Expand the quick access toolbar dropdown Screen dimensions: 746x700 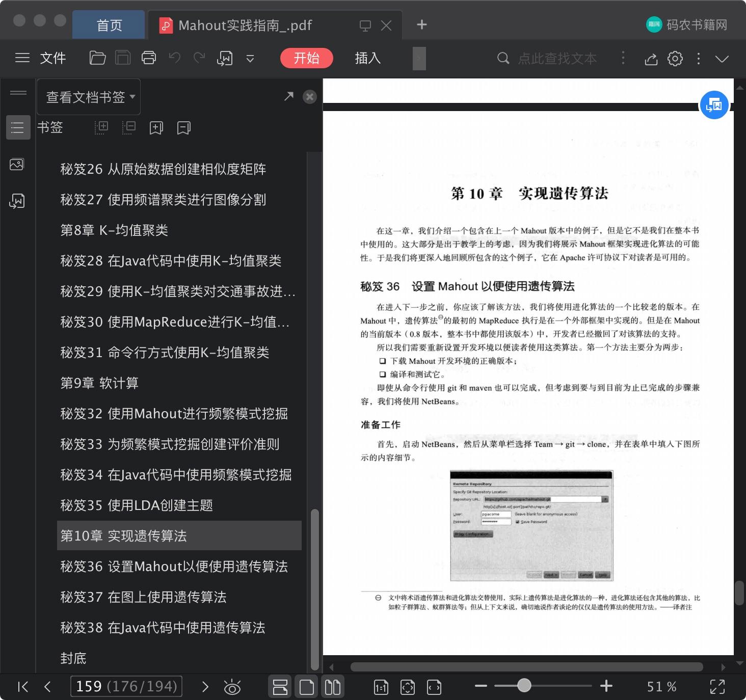[x=250, y=59]
